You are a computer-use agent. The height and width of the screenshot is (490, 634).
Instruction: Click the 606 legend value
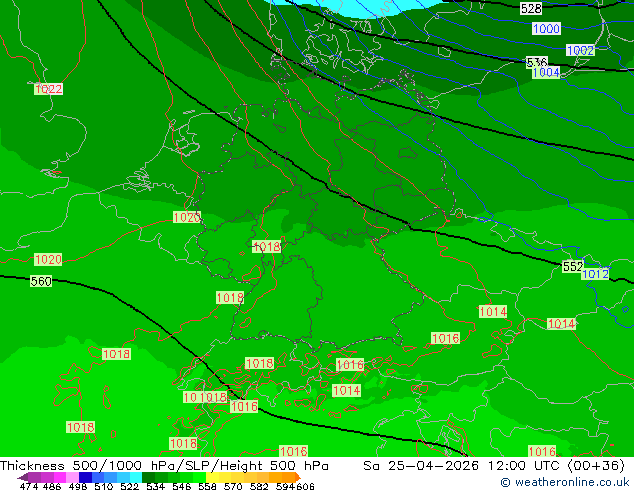pyautogui.click(x=305, y=486)
